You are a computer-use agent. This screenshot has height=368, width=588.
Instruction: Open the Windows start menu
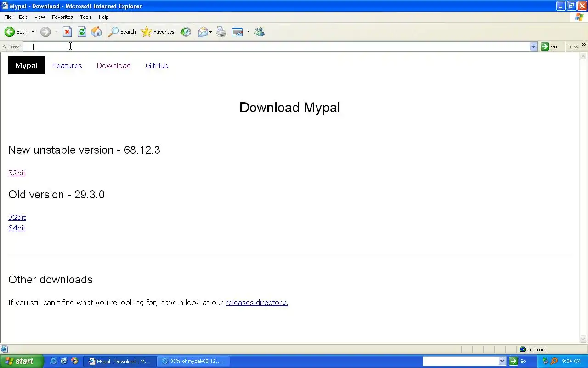tap(22, 361)
